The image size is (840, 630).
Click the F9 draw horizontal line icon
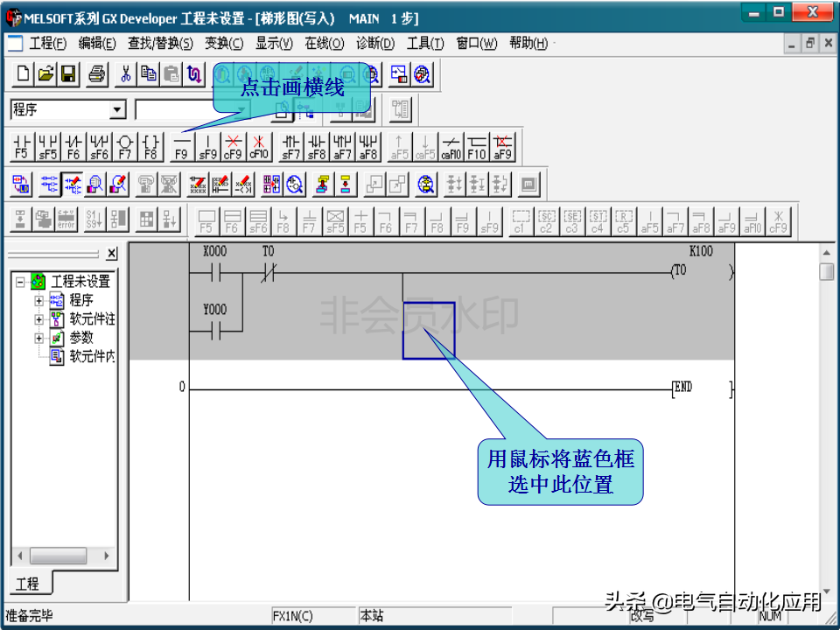click(182, 147)
